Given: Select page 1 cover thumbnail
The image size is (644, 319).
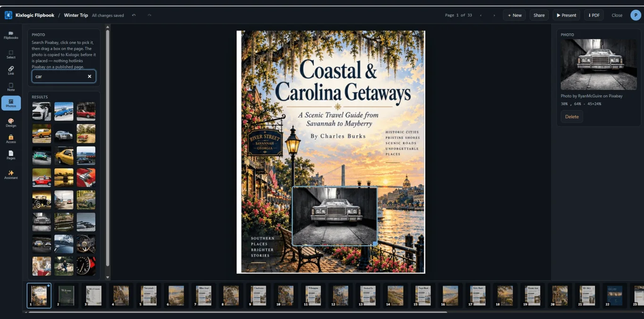Looking at the screenshot, I should pyautogui.click(x=39, y=296).
